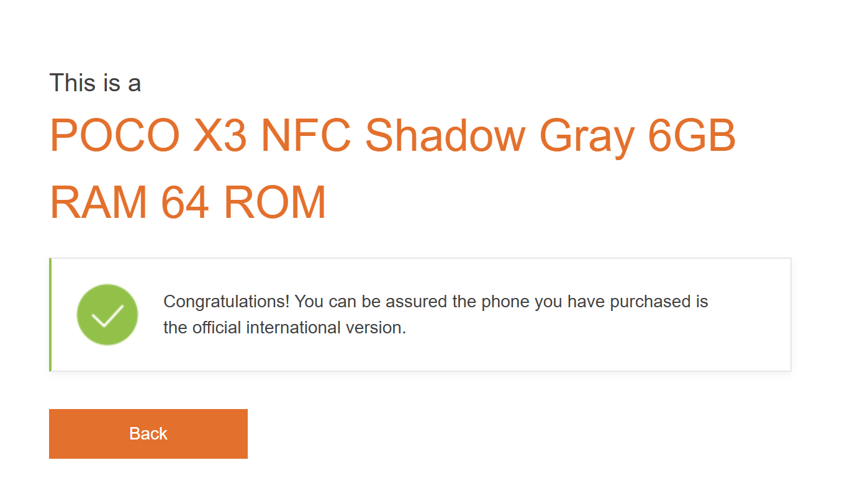Image resolution: width=868 pixels, height=491 pixels.
Task: Click the green left border of the message box
Action: pyautogui.click(x=50, y=315)
